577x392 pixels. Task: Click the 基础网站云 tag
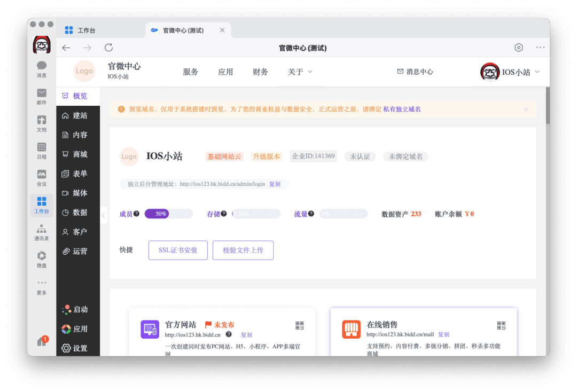224,156
